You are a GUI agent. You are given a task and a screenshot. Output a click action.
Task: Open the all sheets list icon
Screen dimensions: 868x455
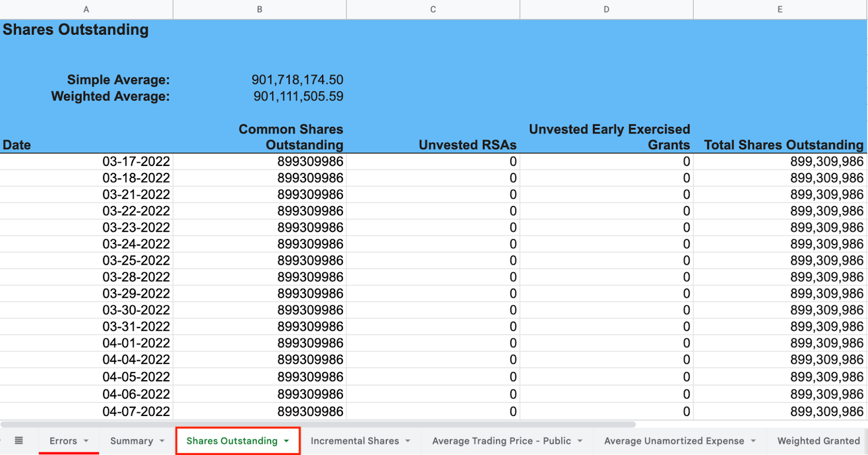click(x=18, y=441)
